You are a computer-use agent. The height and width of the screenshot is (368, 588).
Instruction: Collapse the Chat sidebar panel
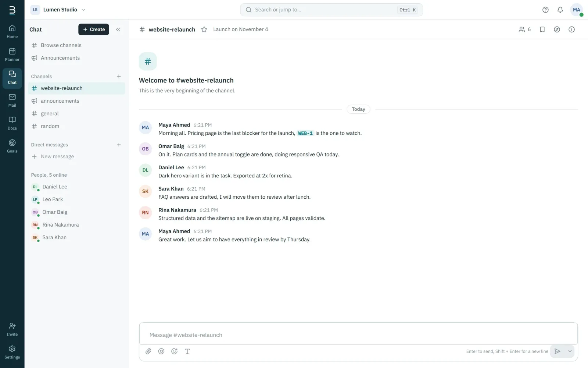pos(118,29)
